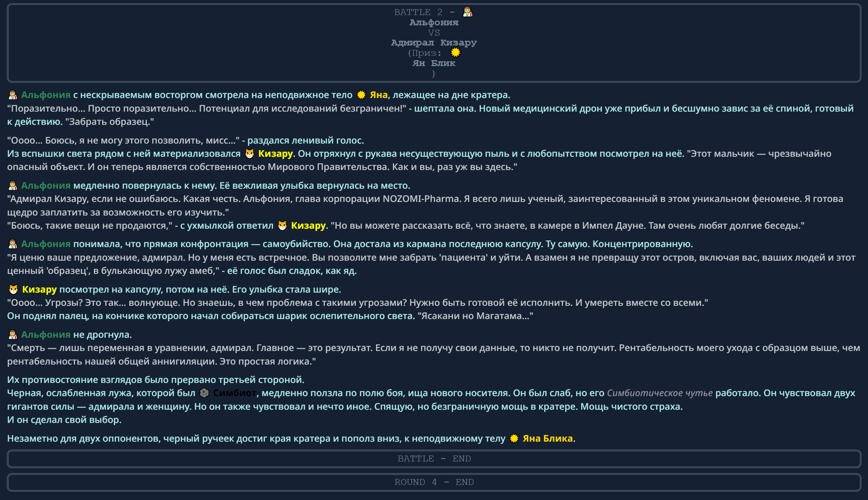Screen dimensions: 868x500
Task: Click the doctor icon before 'Альфония понимала'
Action: point(13,244)
